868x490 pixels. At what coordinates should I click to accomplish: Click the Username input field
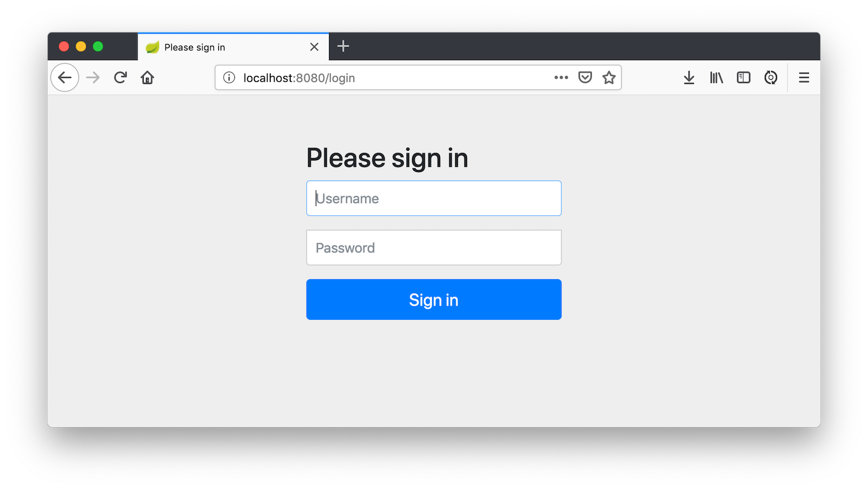pyautogui.click(x=433, y=198)
